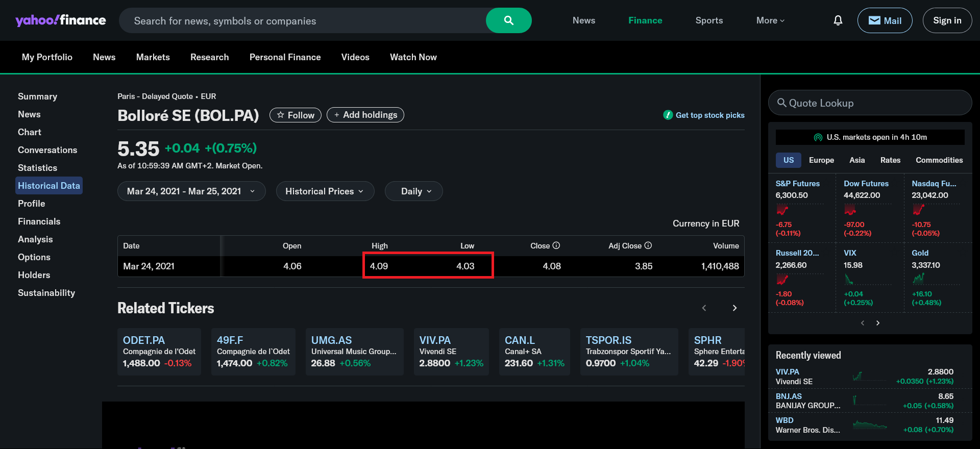980x449 pixels.
Task: Open the Research menu
Action: (210, 57)
